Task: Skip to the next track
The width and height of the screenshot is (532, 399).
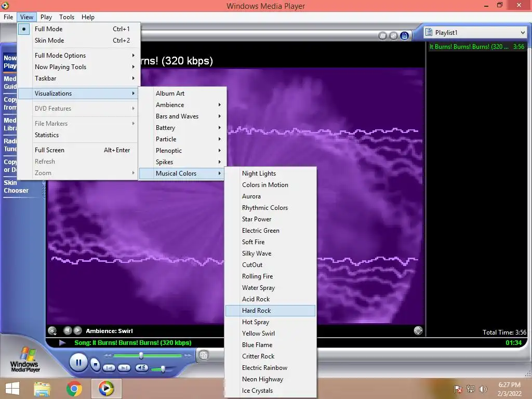Action: [124, 368]
